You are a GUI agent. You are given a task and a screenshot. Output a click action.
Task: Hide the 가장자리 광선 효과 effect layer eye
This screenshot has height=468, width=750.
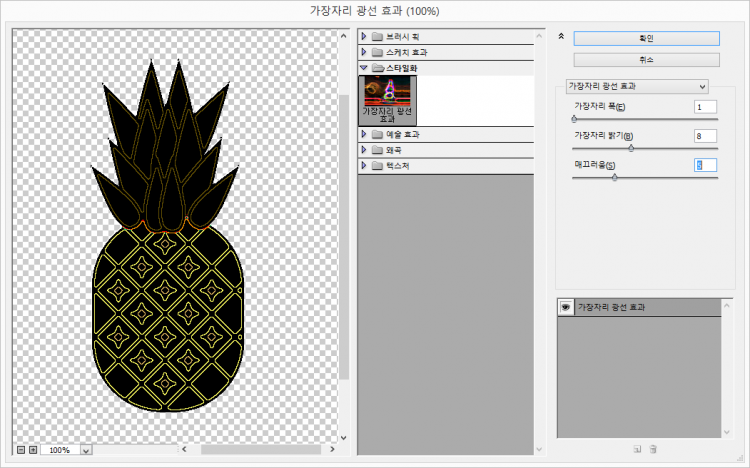coord(566,308)
